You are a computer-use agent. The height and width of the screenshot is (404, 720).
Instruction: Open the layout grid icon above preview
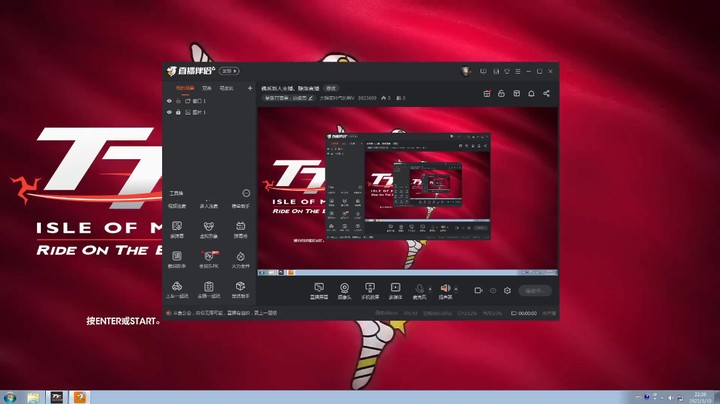tap(517, 93)
